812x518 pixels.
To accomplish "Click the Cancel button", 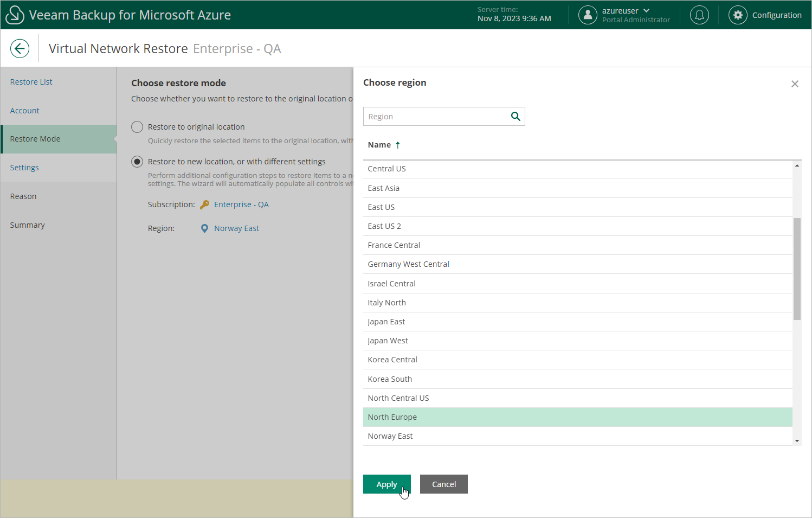I will [444, 484].
